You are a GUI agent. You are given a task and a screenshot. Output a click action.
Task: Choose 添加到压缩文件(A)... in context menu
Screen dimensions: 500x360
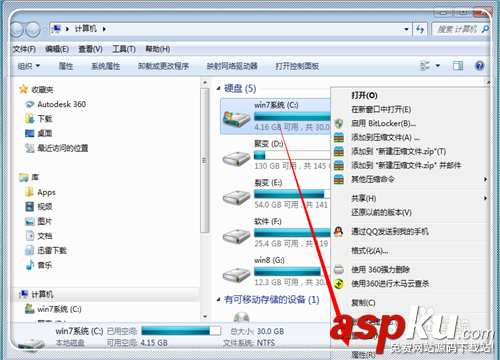[x=385, y=137]
